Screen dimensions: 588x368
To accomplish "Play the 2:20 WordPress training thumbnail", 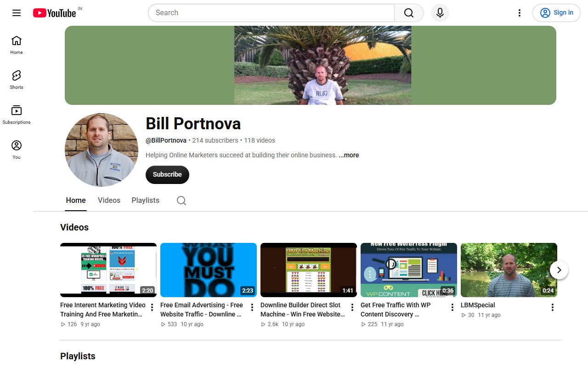I will [x=108, y=270].
